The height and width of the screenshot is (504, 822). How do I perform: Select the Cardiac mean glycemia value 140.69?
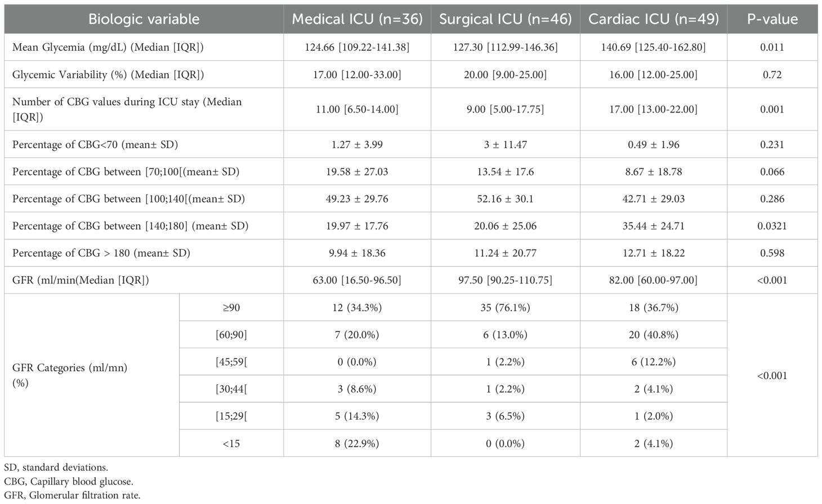click(653, 47)
